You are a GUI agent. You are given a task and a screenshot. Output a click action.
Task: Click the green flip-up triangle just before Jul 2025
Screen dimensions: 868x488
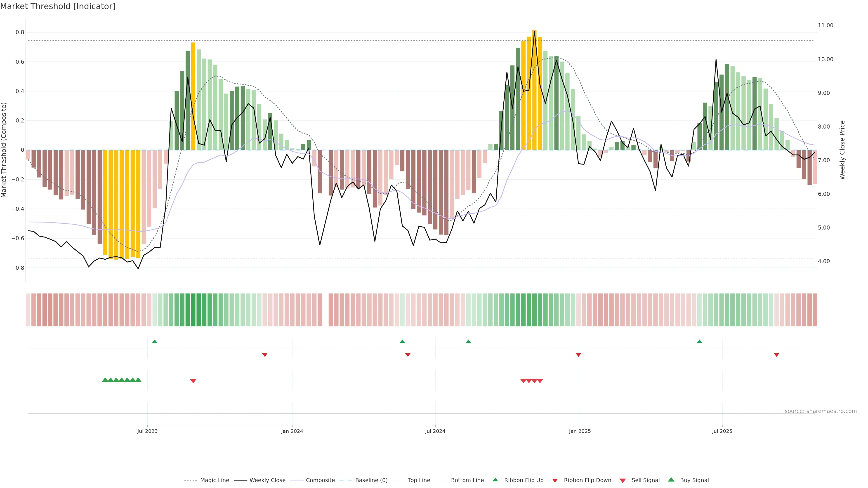[700, 342]
